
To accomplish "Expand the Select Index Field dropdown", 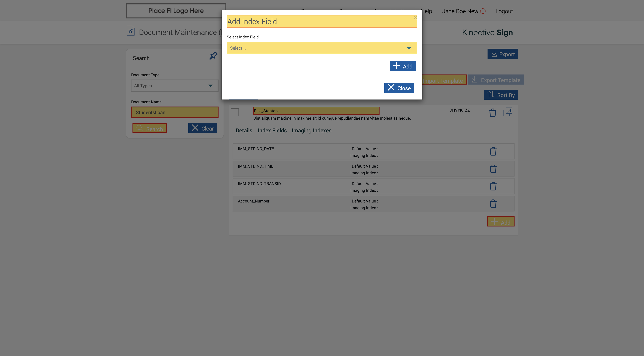I will click(321, 48).
